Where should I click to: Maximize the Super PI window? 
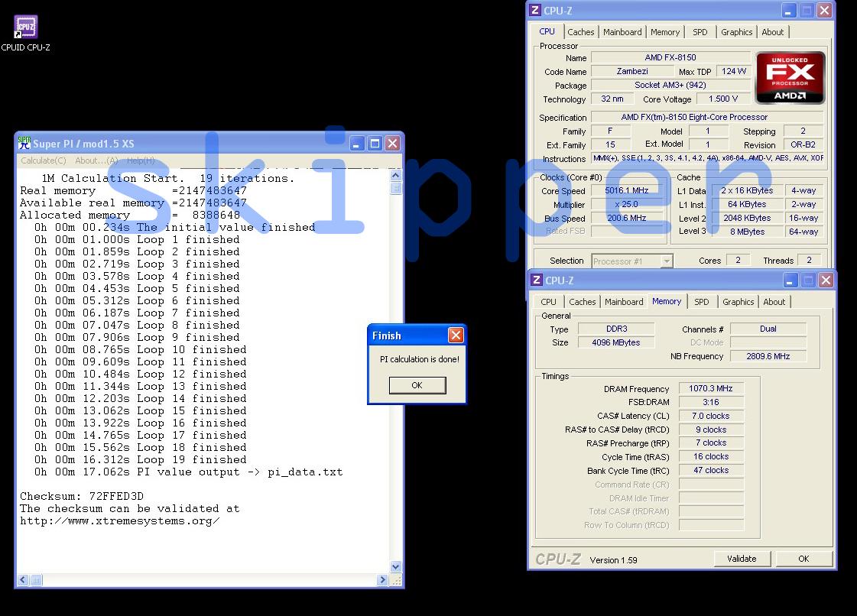click(x=375, y=144)
